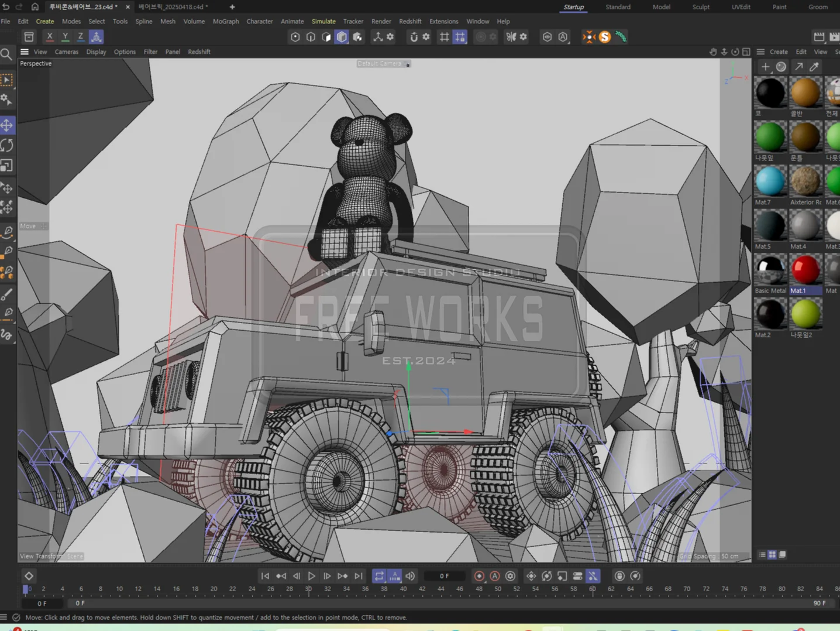Screen dimensions: 840x631
Task: Open the viewport hamburger menu
Action: [25, 52]
